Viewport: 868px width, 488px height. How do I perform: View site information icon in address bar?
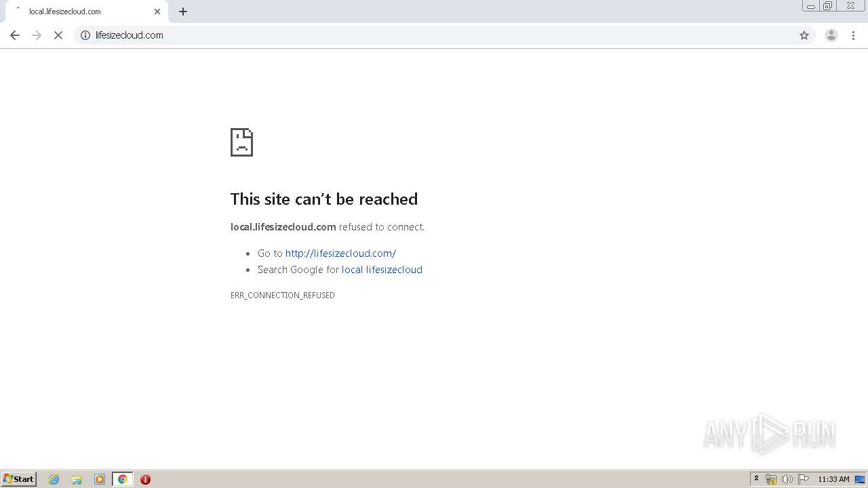point(85,35)
